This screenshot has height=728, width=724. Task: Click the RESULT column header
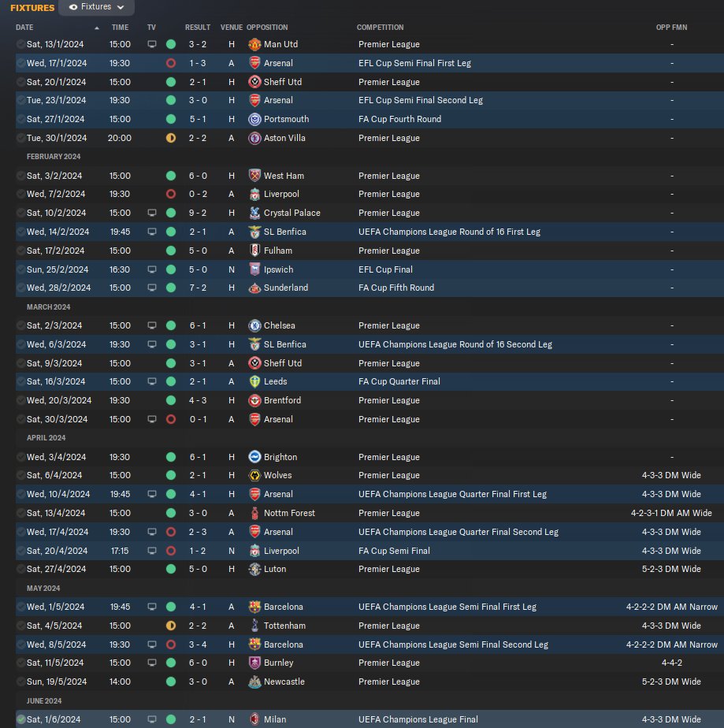[197, 28]
